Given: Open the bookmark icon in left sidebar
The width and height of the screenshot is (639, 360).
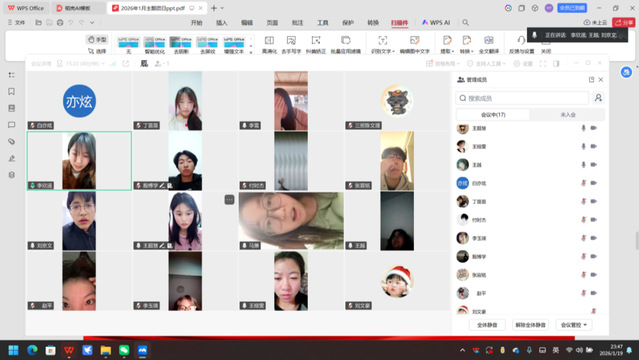Looking at the screenshot, I should tap(11, 92).
